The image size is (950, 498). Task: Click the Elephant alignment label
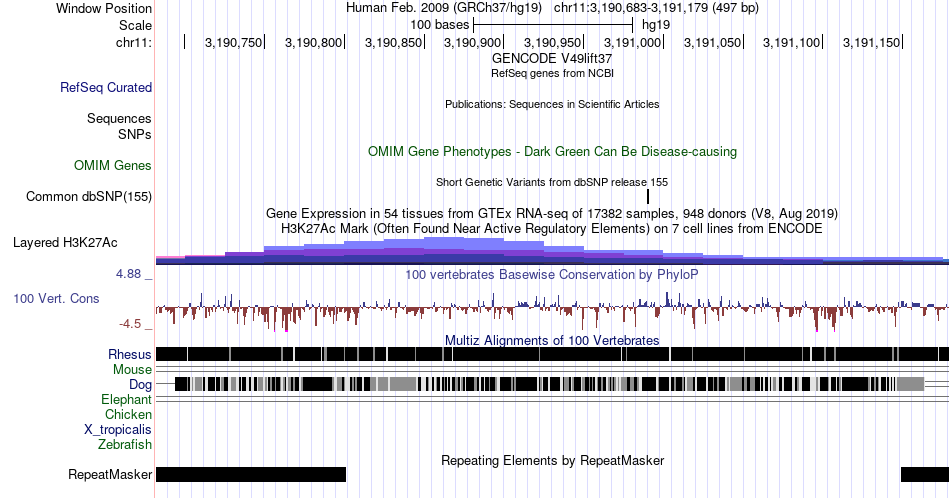coord(126,399)
